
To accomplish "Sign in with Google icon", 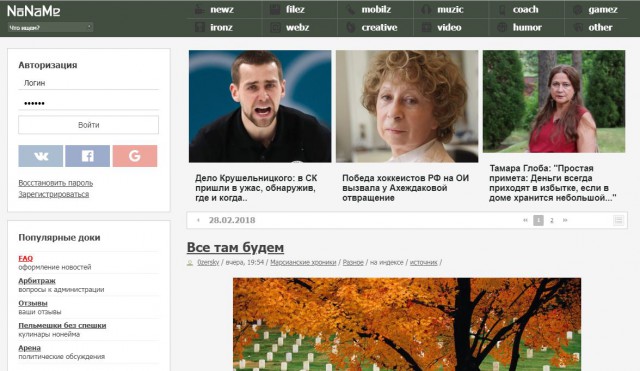I will pyautogui.click(x=135, y=156).
